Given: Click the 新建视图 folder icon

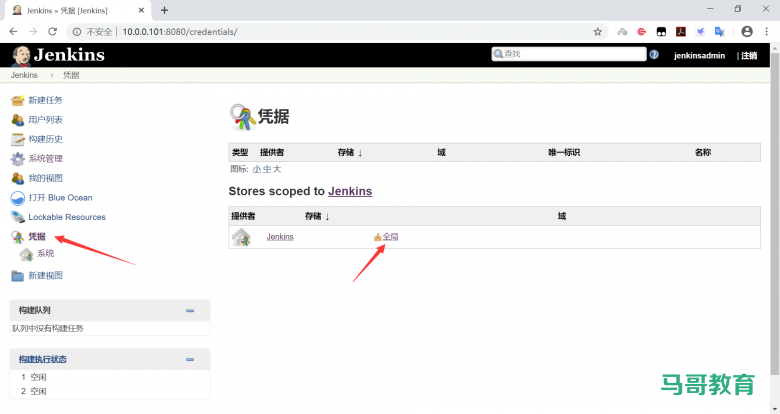Looking at the screenshot, I should [x=17, y=276].
